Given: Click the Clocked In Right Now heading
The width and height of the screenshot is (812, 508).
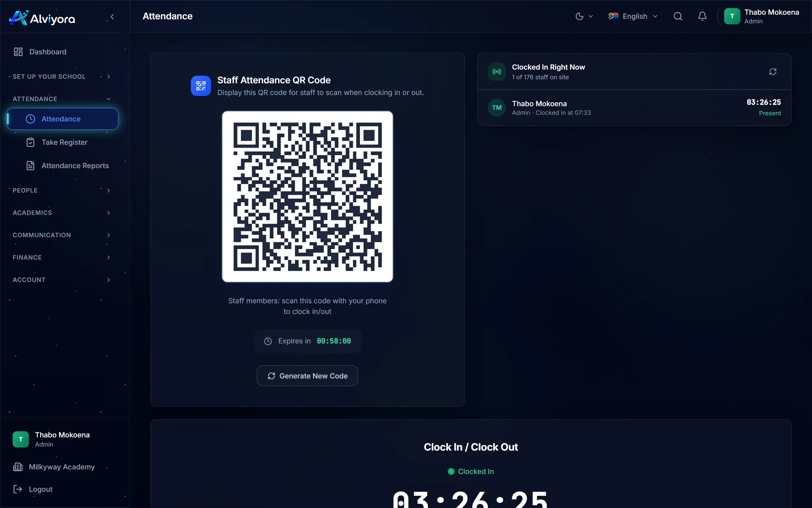Looking at the screenshot, I should pos(549,67).
